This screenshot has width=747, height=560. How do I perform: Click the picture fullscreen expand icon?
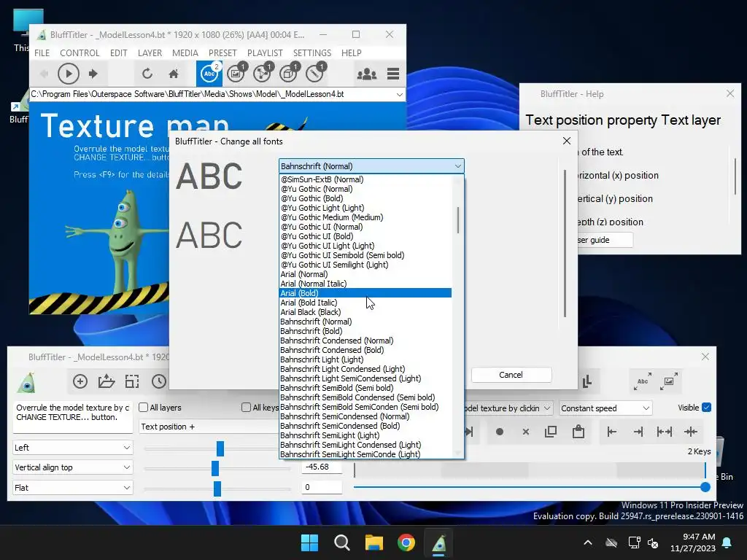pyautogui.click(x=669, y=381)
